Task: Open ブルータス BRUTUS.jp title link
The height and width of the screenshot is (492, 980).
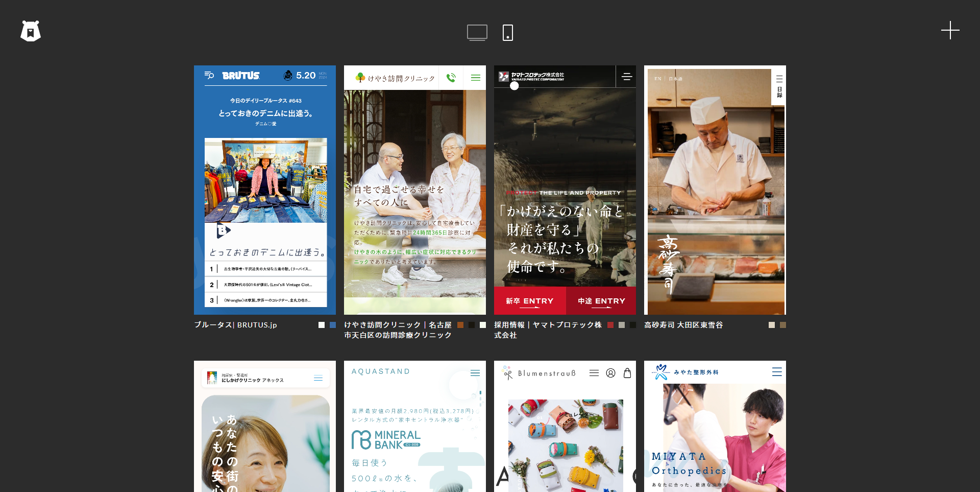Action: coord(236,325)
